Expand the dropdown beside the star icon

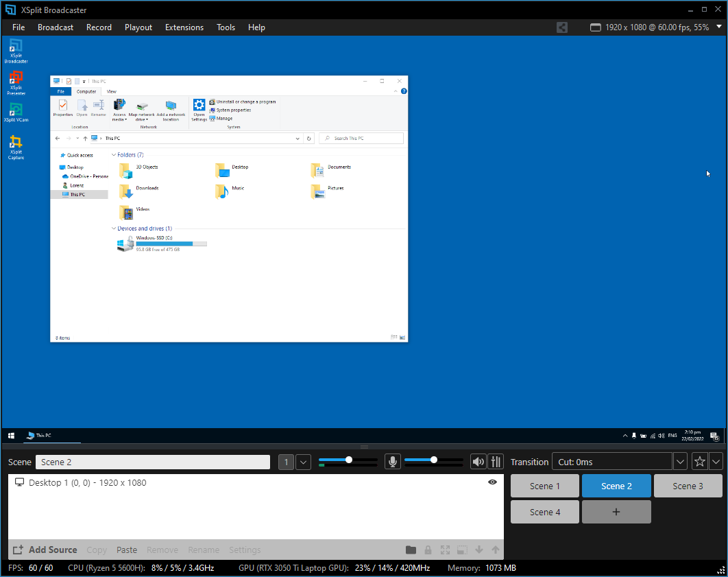pyautogui.click(x=716, y=462)
